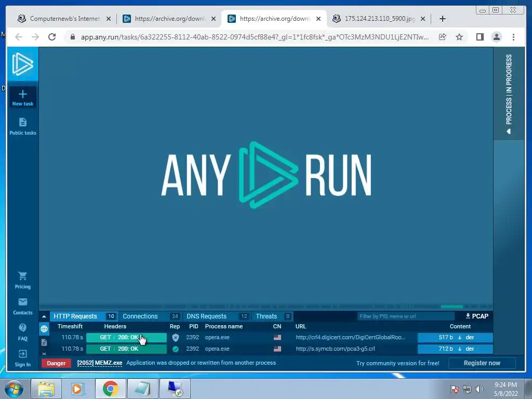Click the US flag on the symcb row
The width and height of the screenshot is (532, 399).
pos(277,349)
